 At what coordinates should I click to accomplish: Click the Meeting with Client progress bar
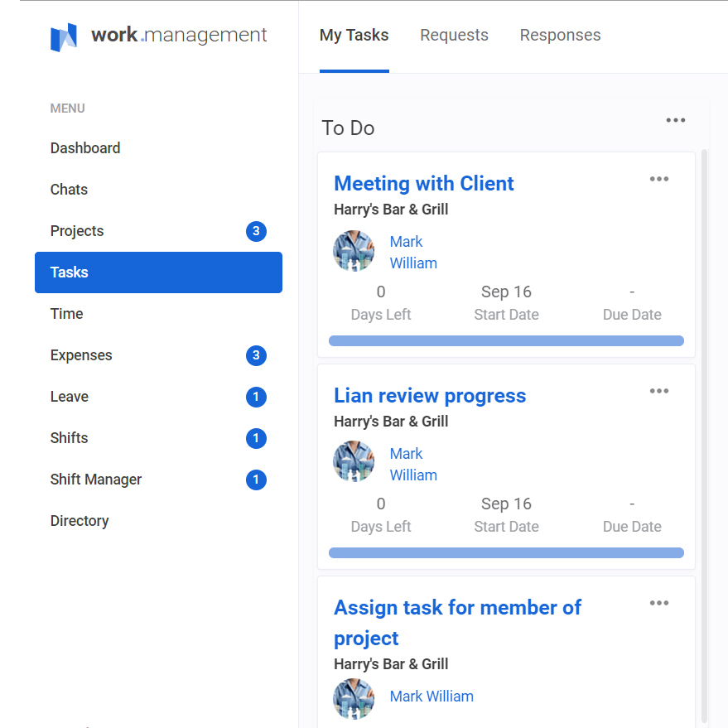pos(506,340)
